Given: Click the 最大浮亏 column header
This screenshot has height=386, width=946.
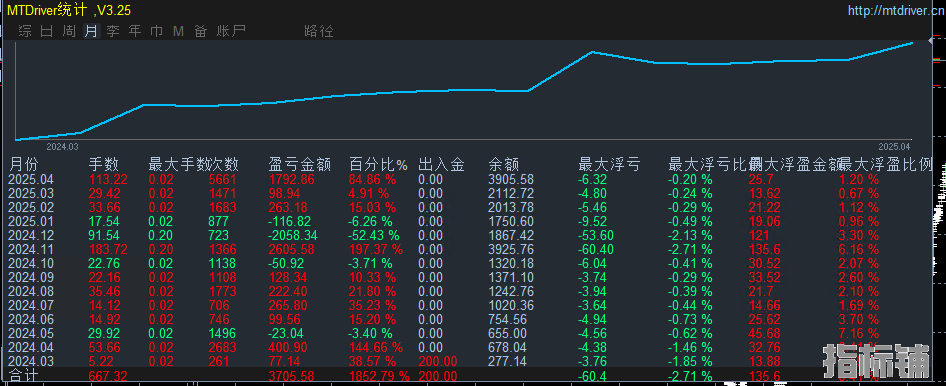Looking at the screenshot, I should coord(609,165).
